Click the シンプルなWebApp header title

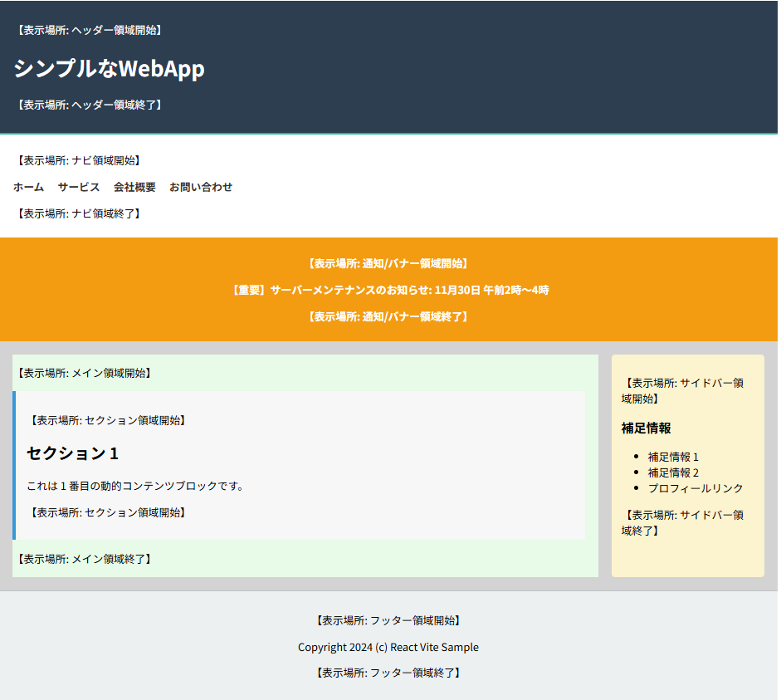pyautogui.click(x=109, y=69)
